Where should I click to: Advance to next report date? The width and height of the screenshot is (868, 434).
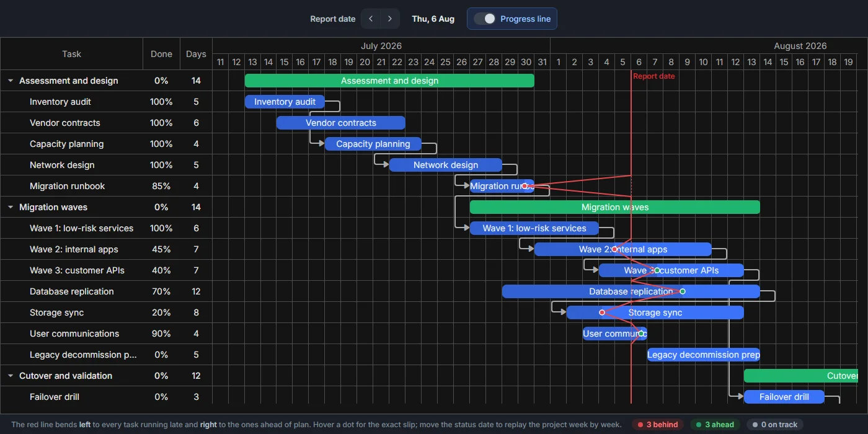point(389,19)
